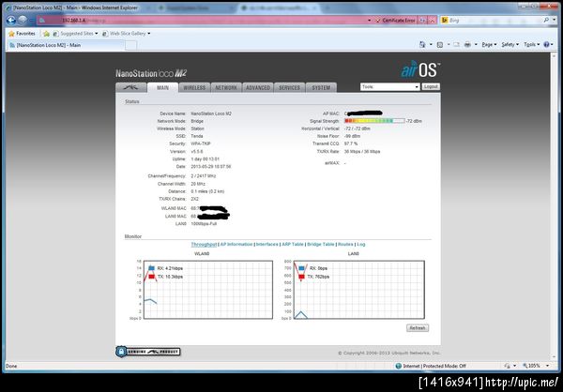563x392 pixels.
Task: Open the Bridge Table link
Action: [x=321, y=244]
